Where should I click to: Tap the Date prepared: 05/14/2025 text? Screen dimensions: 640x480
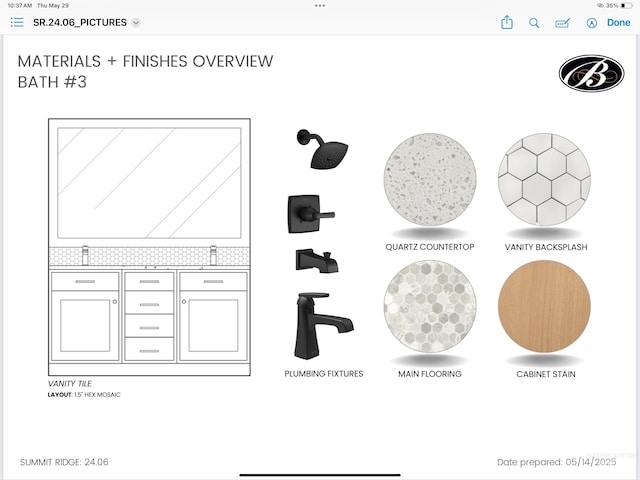(x=557, y=462)
